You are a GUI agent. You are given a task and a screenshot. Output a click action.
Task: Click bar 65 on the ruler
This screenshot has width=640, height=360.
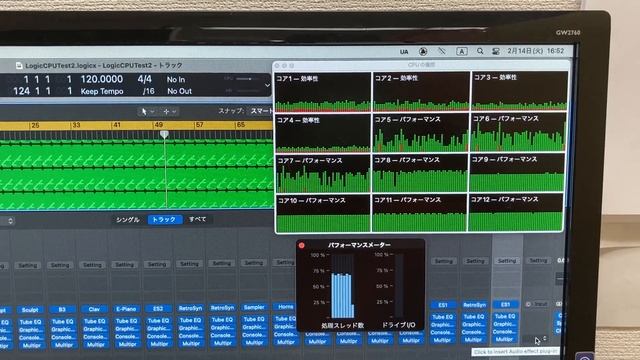pyautogui.click(x=240, y=124)
